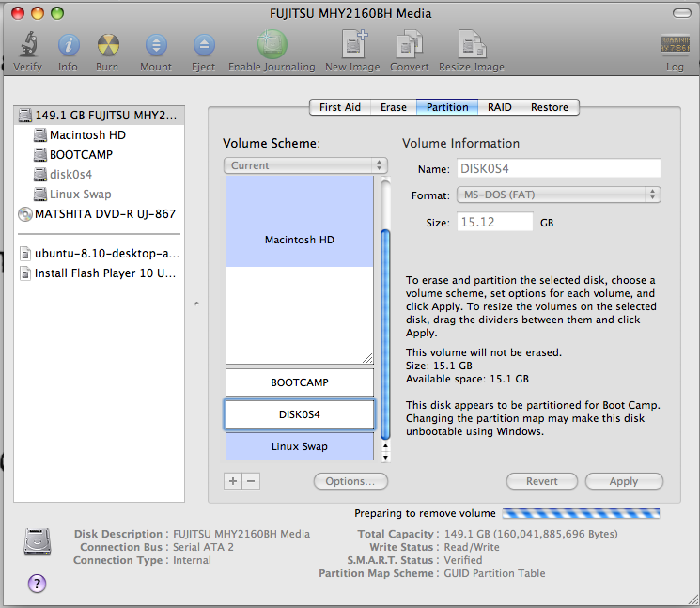Select the ubuntu-8.10-desktop disk image
The width and height of the screenshot is (700, 608).
coord(99,253)
